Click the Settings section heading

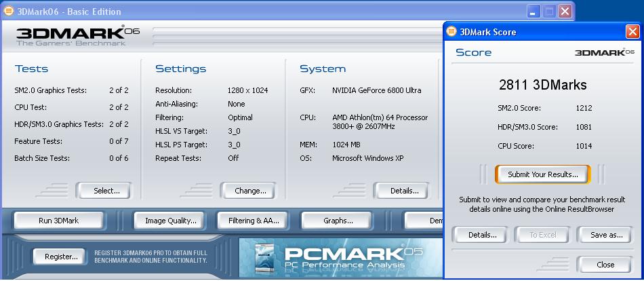coord(181,69)
